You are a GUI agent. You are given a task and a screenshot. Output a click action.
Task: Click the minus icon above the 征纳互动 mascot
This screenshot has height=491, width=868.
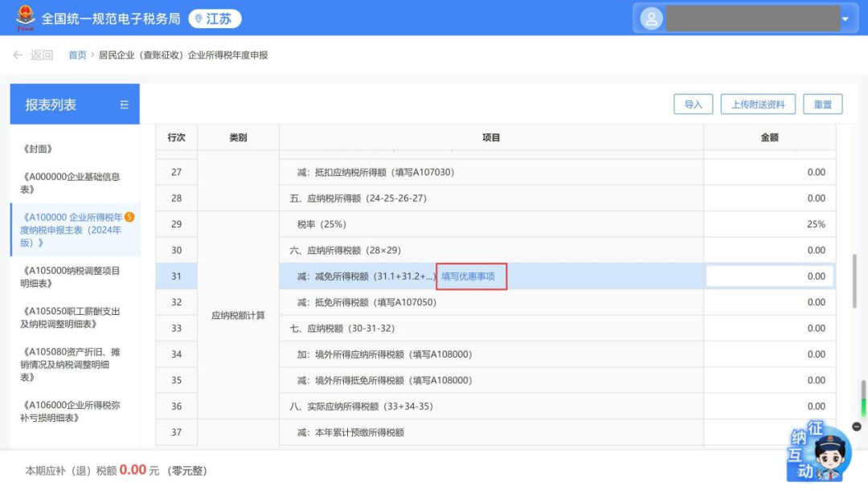tap(857, 427)
